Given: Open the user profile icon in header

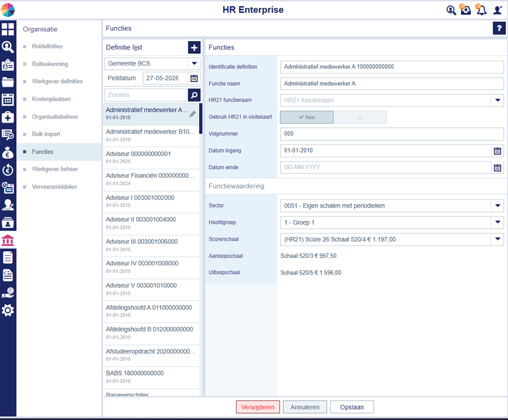Looking at the screenshot, I should pyautogui.click(x=498, y=10).
